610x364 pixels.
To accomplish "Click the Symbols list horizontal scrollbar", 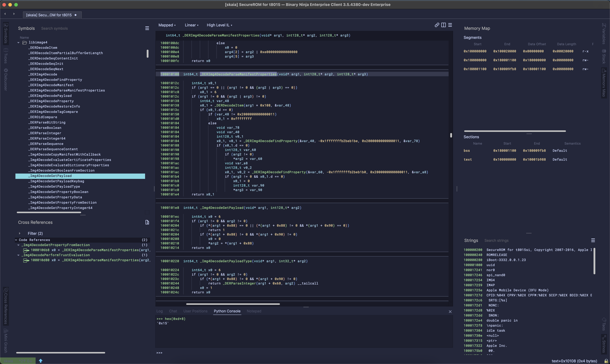I will tap(49, 212).
